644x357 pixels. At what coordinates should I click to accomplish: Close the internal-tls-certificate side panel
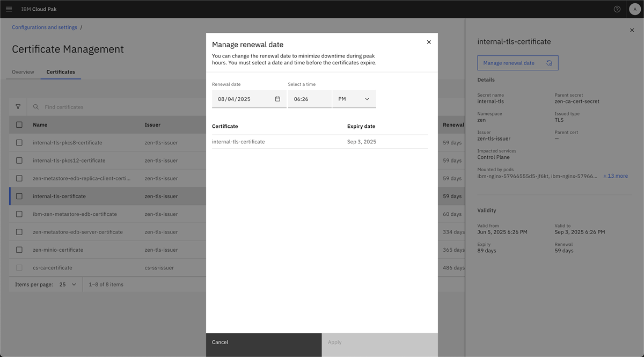click(x=632, y=30)
